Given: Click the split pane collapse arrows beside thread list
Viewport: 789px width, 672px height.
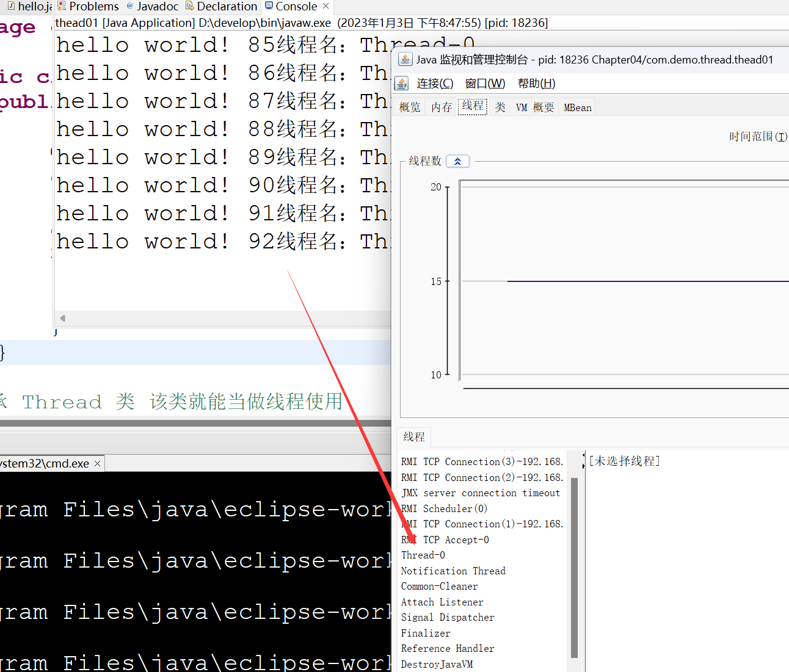Looking at the screenshot, I should (583, 460).
